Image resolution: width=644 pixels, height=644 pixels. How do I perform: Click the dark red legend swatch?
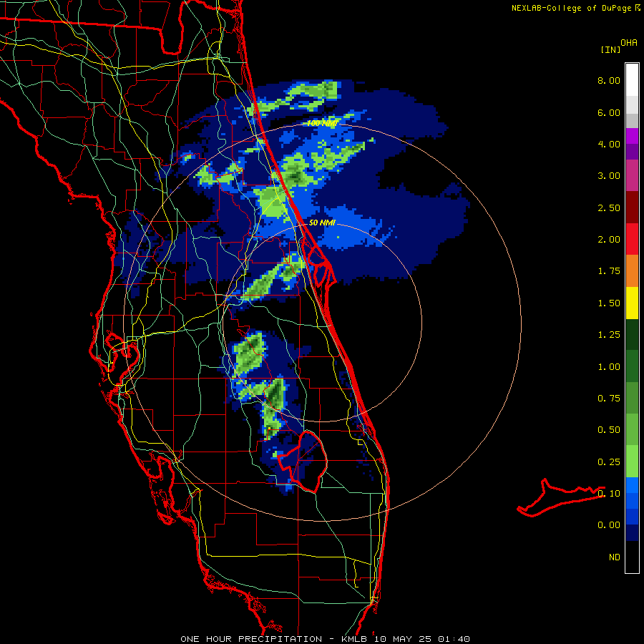pyautogui.click(x=632, y=208)
